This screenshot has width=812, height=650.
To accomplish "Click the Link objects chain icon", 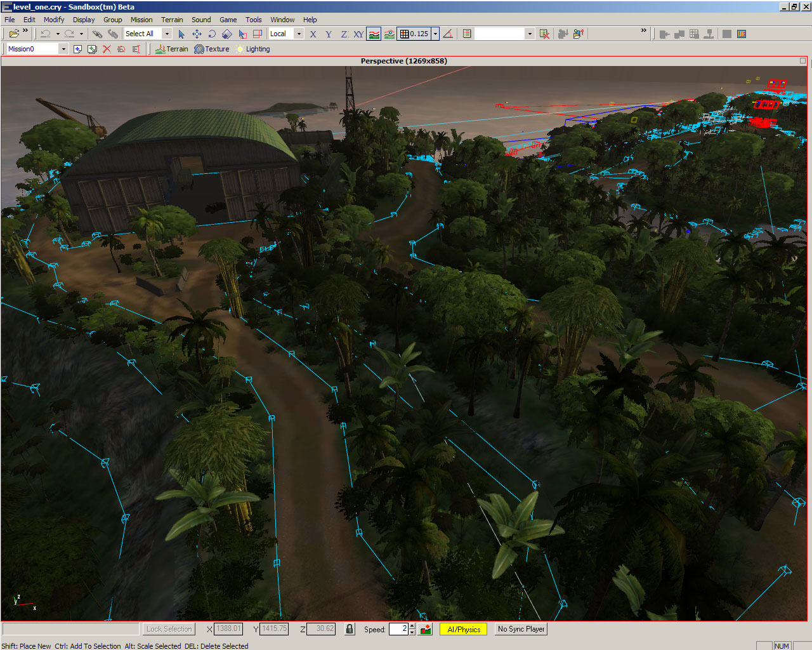I will coord(97,34).
